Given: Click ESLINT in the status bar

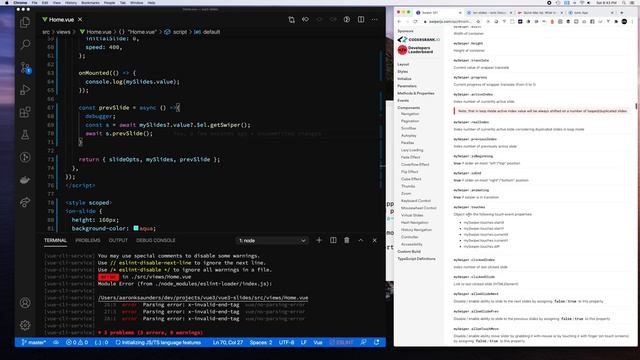Looking at the screenshot, I should (342, 342).
